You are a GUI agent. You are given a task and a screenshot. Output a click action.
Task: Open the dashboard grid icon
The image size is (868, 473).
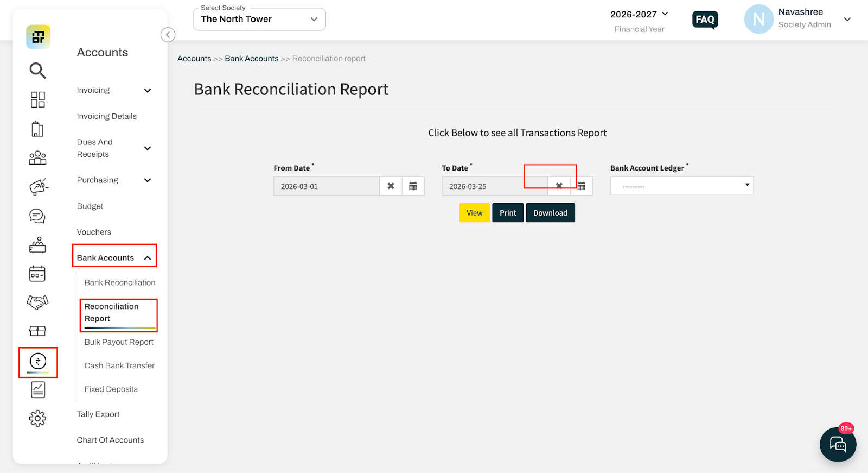point(37,99)
